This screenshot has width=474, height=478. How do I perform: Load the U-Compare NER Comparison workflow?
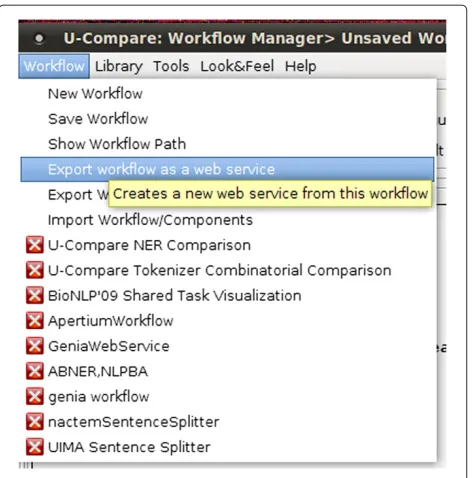coord(228,245)
